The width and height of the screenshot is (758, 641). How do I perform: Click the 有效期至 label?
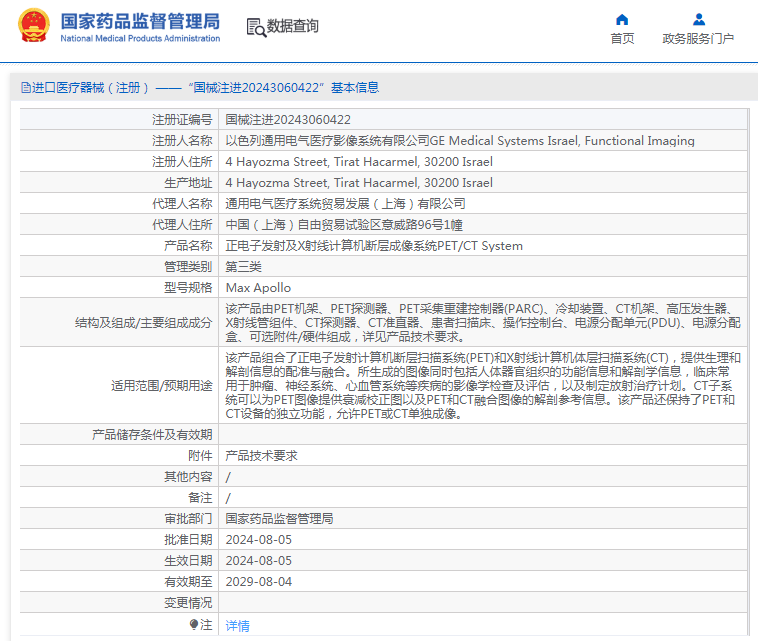188,582
